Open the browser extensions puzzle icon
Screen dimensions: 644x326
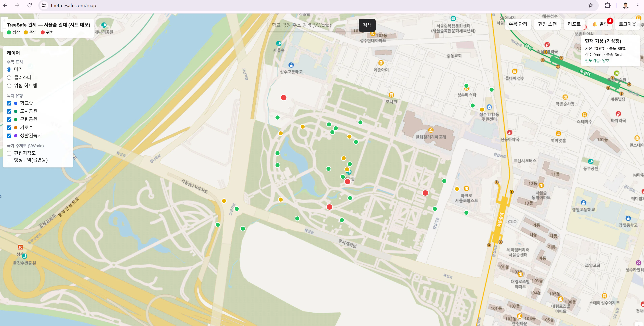pos(608,5)
